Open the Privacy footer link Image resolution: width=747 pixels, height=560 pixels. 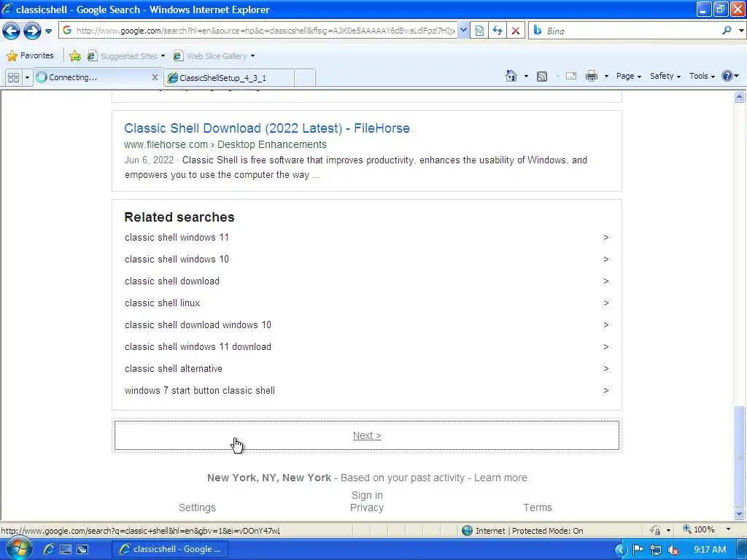[367, 507]
